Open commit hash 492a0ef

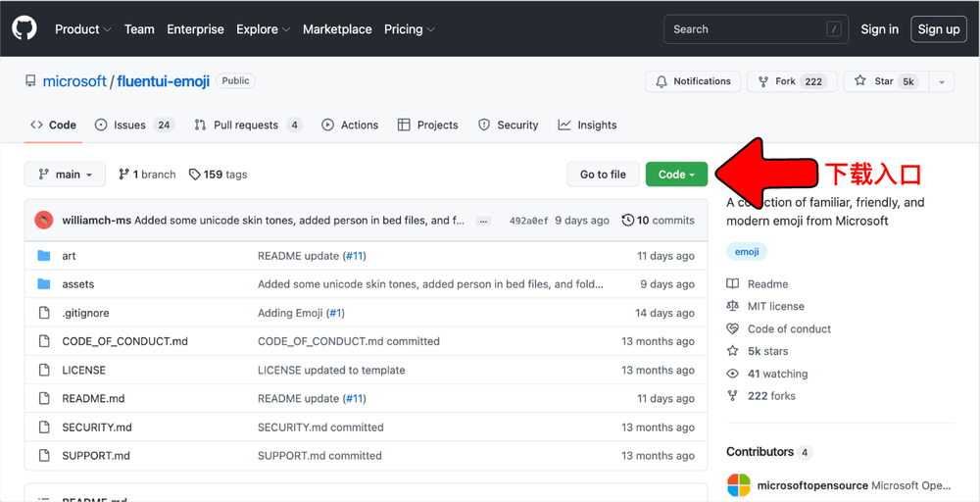click(x=529, y=220)
